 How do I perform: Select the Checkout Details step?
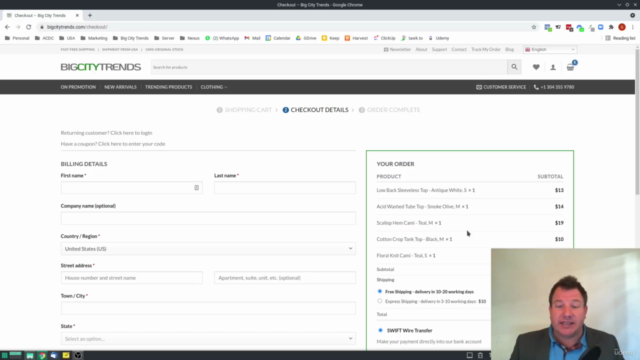(316, 110)
